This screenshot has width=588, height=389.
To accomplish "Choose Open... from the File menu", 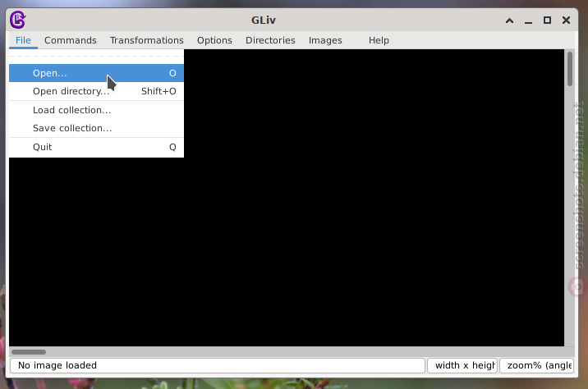I will click(x=96, y=73).
